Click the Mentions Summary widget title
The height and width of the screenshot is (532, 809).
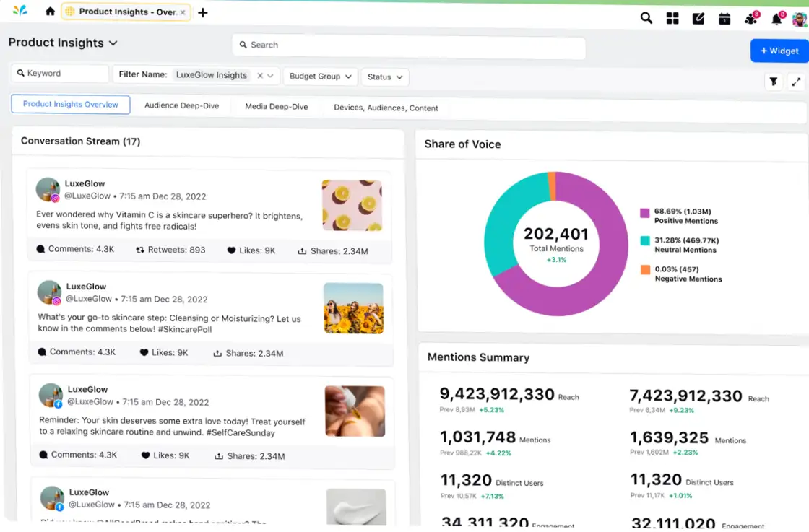point(478,357)
